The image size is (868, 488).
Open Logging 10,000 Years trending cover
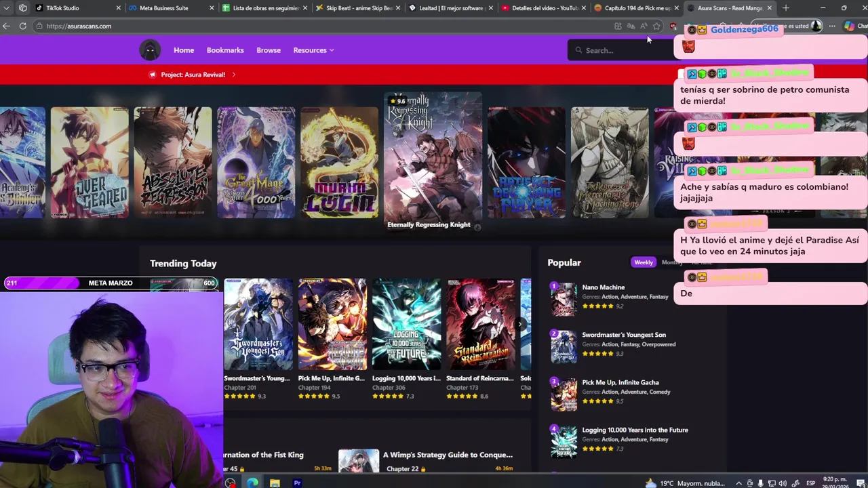click(x=406, y=324)
